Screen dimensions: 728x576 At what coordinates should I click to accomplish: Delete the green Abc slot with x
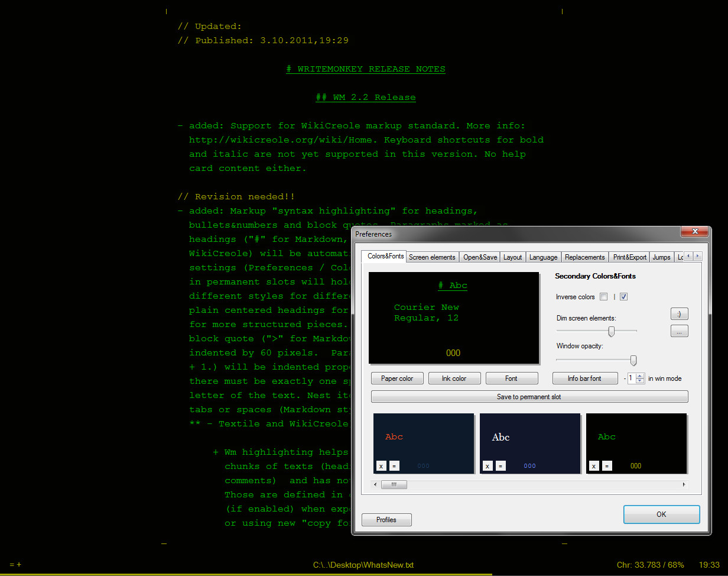point(594,466)
